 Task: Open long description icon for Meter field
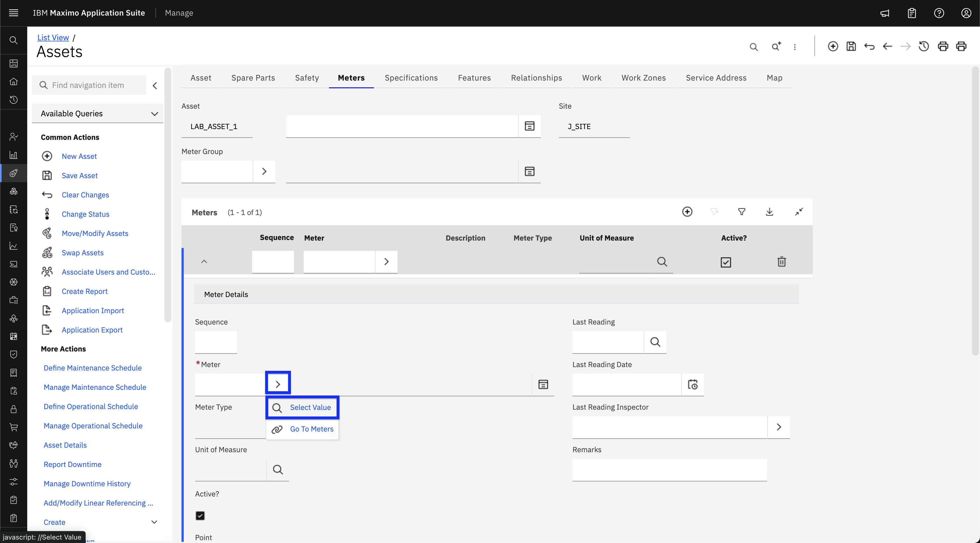[x=543, y=385]
